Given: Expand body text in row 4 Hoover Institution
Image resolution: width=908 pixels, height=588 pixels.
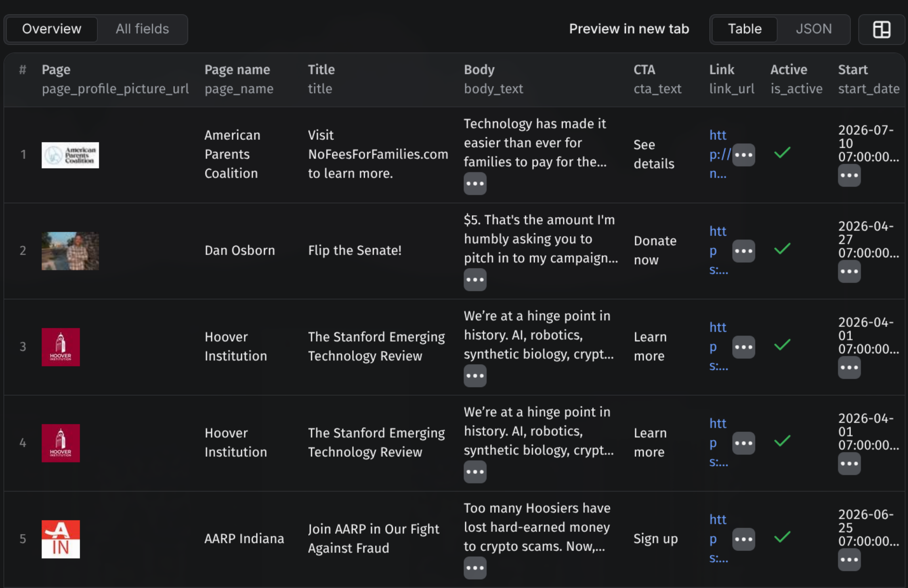Looking at the screenshot, I should pyautogui.click(x=475, y=472).
